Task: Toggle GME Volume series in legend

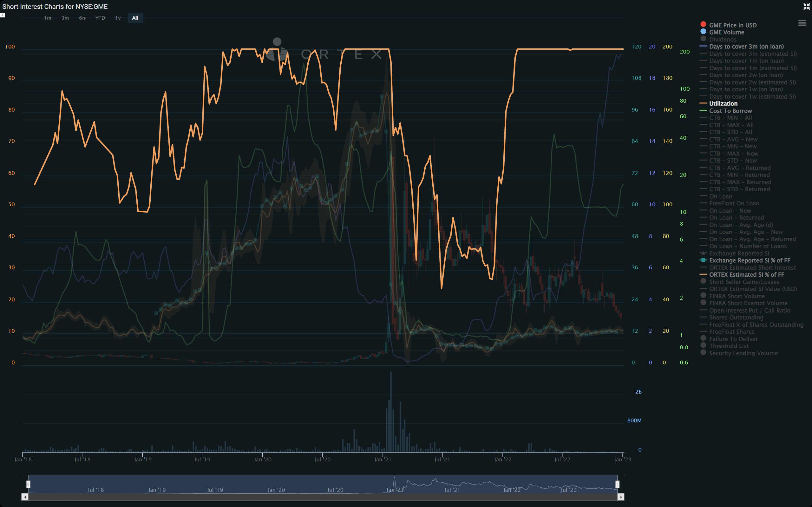Action: (x=726, y=32)
